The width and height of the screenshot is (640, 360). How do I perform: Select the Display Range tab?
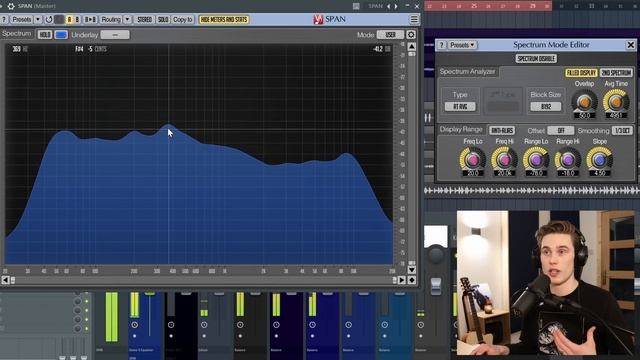click(461, 130)
